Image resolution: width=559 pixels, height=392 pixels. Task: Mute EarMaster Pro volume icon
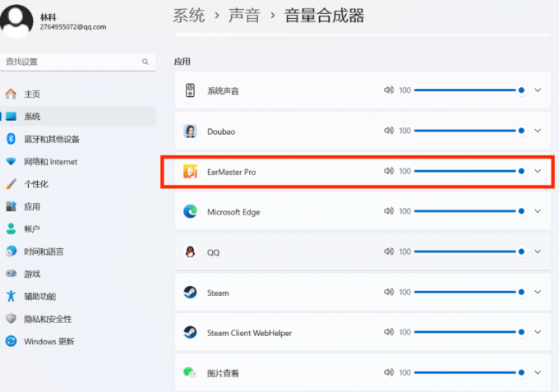pyautogui.click(x=389, y=171)
